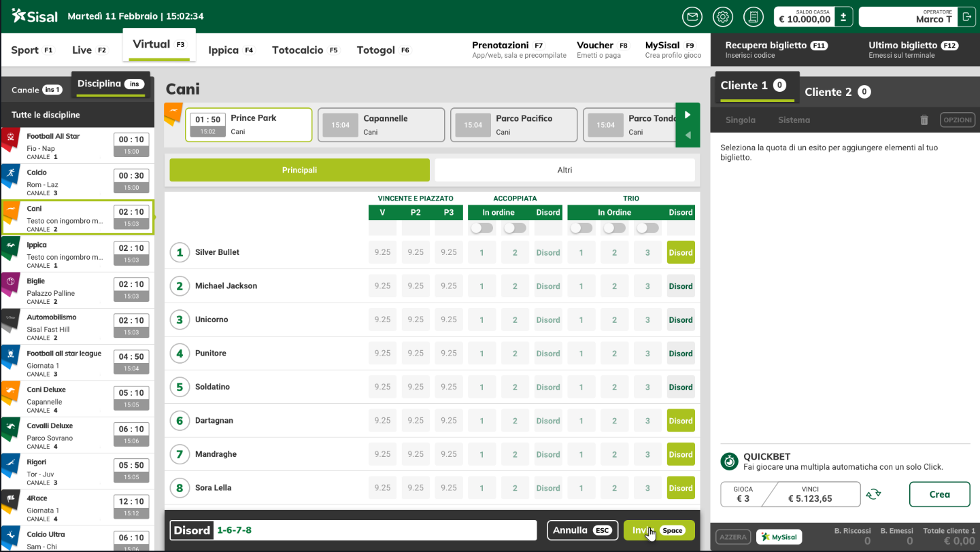Toggle first Accoppiata In ordine switch
Viewport: 980px width, 552px height.
pyautogui.click(x=481, y=228)
